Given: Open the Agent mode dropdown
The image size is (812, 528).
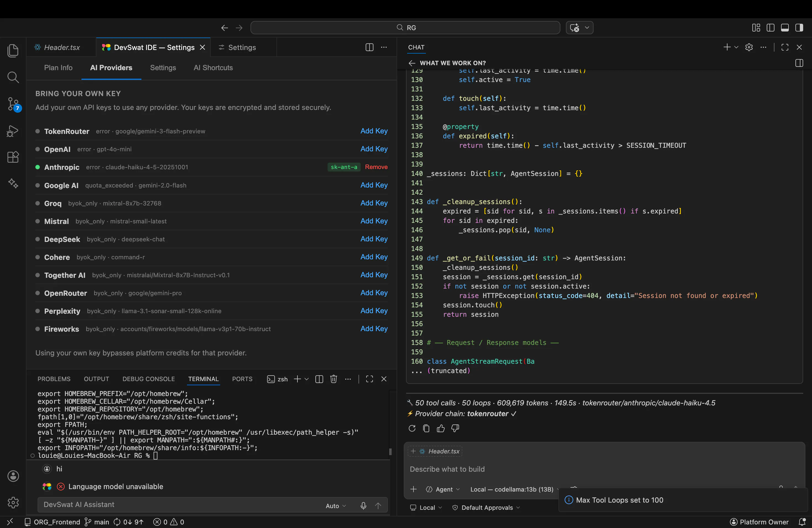Looking at the screenshot, I should click(443, 489).
